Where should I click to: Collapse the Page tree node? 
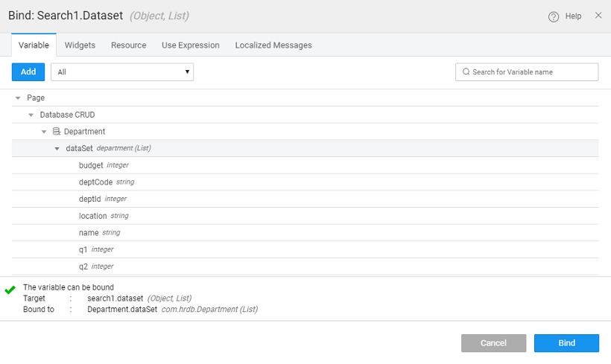tap(18, 98)
